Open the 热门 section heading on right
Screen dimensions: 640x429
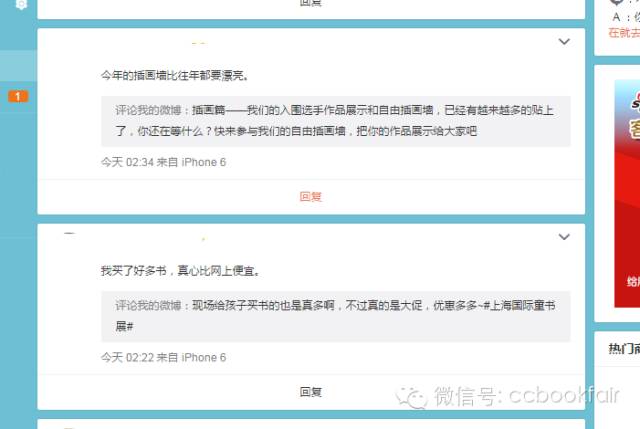tap(624, 349)
